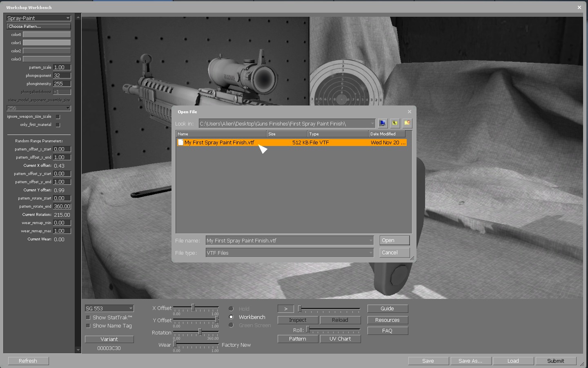
Task: Toggle the ignore_weapon_size_scale checkbox
Action: 58,117
